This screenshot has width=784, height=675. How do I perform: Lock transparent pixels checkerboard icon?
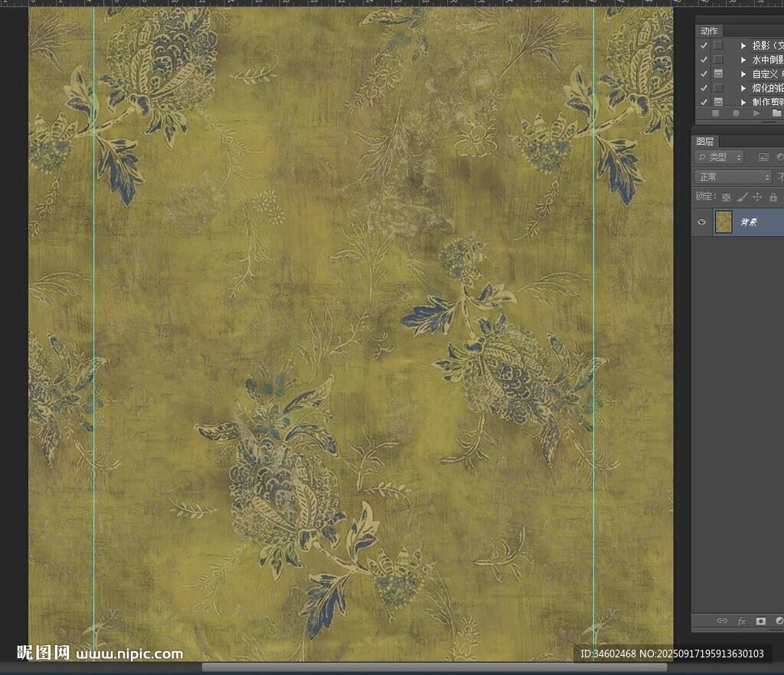pyautogui.click(x=726, y=197)
